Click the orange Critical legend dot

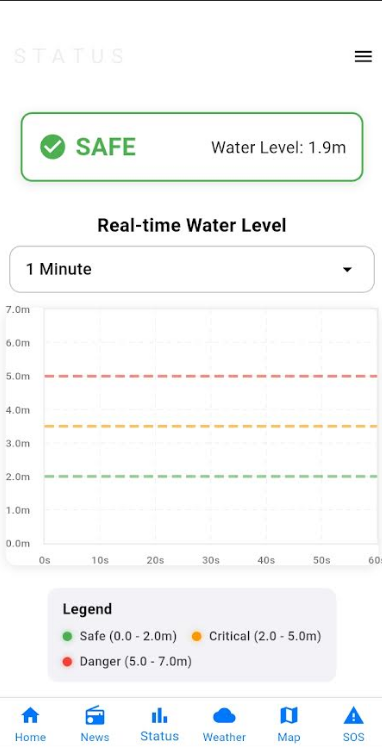point(196,636)
